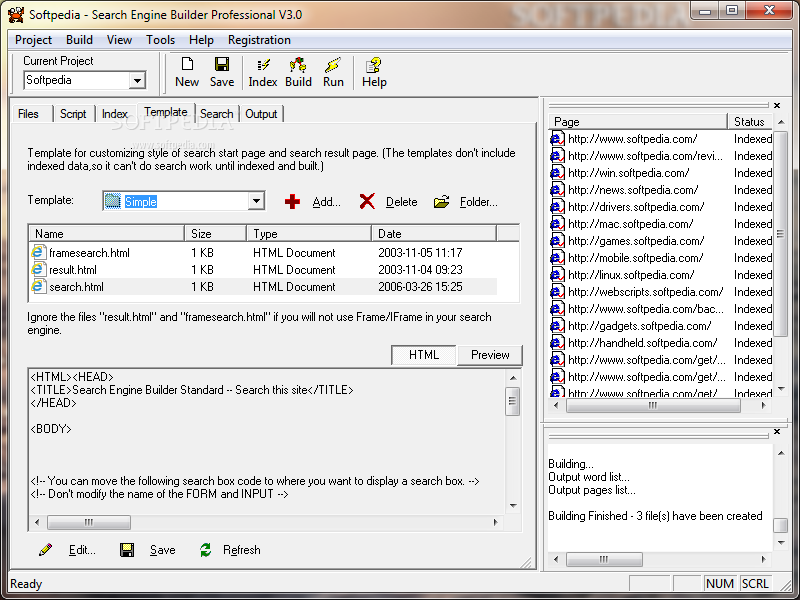800x600 pixels.
Task: Click the HTML editor vertical scrollbar thumb
Action: pos(513,402)
